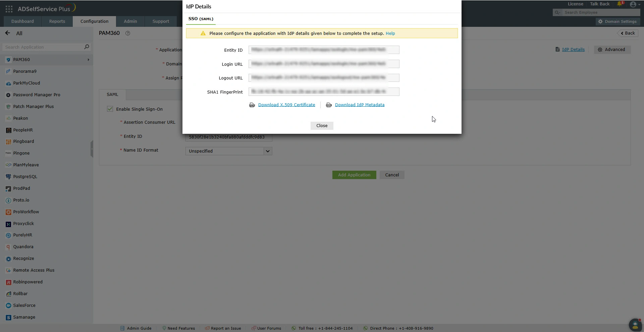
Task: Click the Patch Manager Plus icon
Action: tap(8, 107)
